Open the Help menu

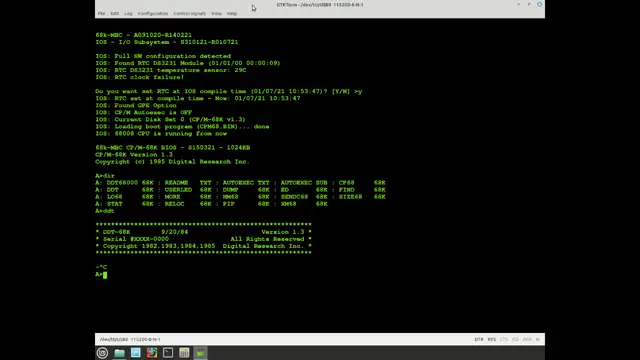tap(232, 13)
